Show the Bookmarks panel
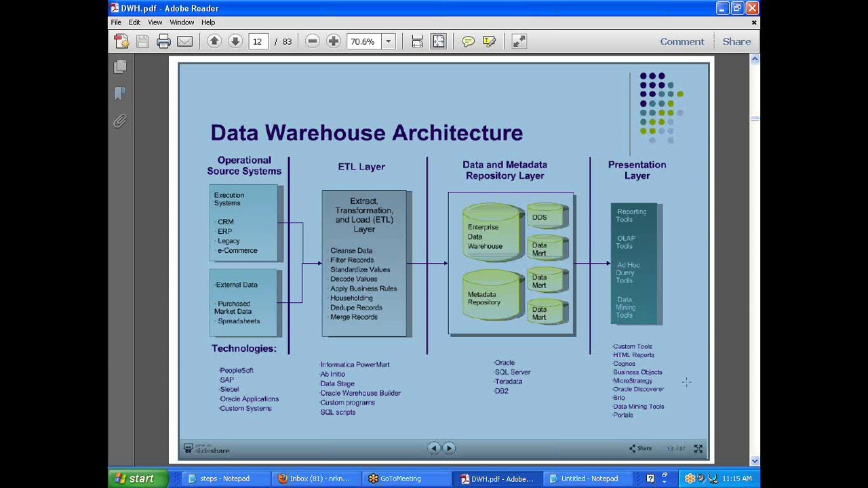Viewport: 868px width, 488px height. point(120,93)
